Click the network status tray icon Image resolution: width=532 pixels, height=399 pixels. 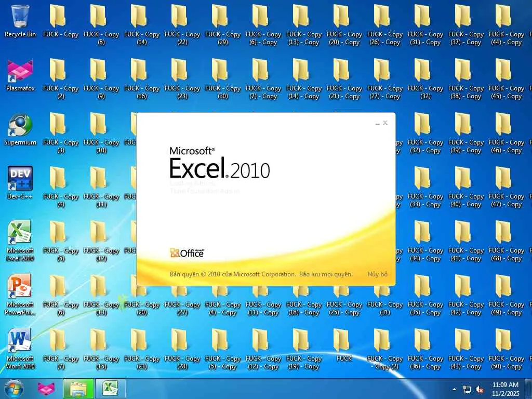(467, 390)
